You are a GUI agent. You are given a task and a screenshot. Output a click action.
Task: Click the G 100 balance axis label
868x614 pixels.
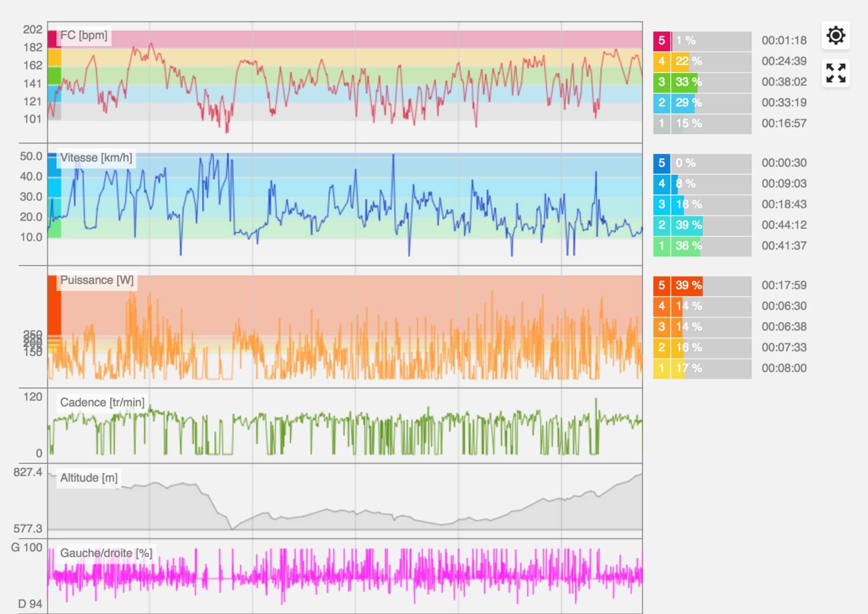click(x=27, y=547)
